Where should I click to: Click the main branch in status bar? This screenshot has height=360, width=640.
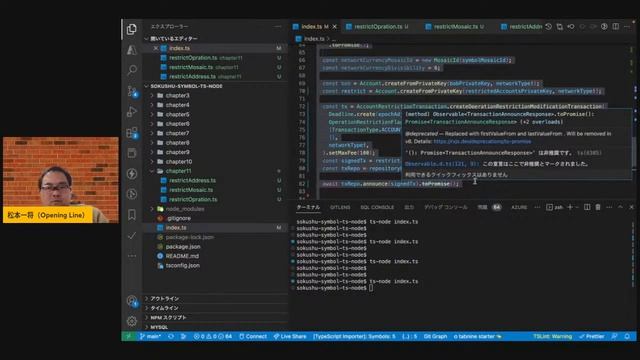click(x=150, y=336)
